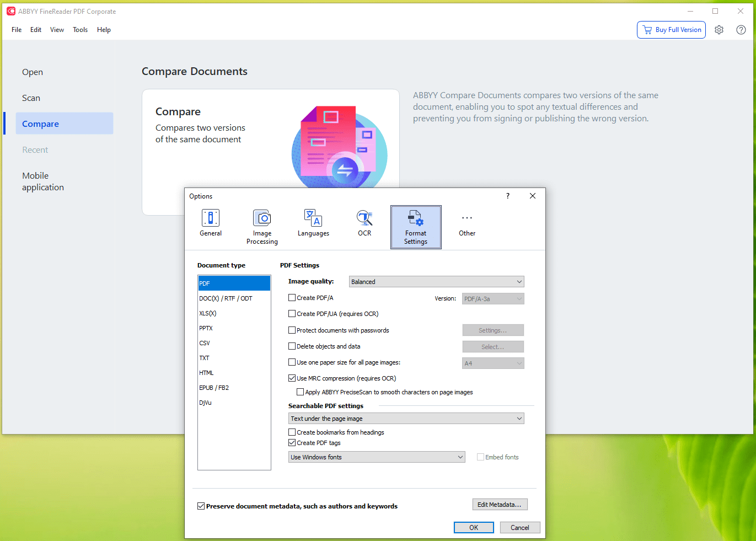Disable Use MRC compression checkbox
The image size is (756, 541).
click(x=292, y=378)
